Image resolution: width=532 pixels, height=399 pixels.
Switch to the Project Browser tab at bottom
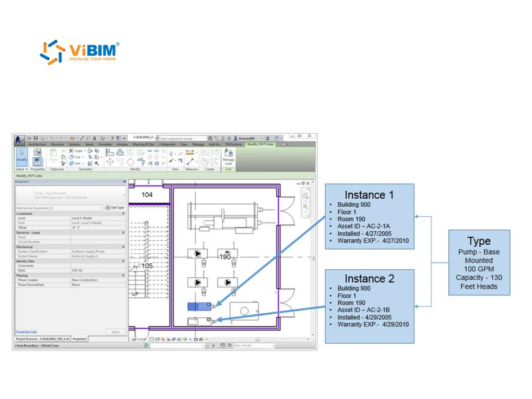(43, 339)
